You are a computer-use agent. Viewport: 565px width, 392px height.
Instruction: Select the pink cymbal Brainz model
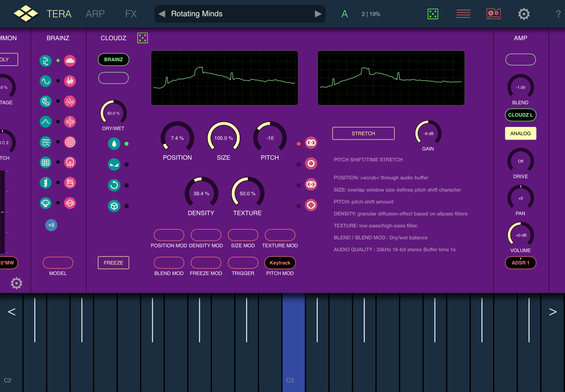point(70,203)
